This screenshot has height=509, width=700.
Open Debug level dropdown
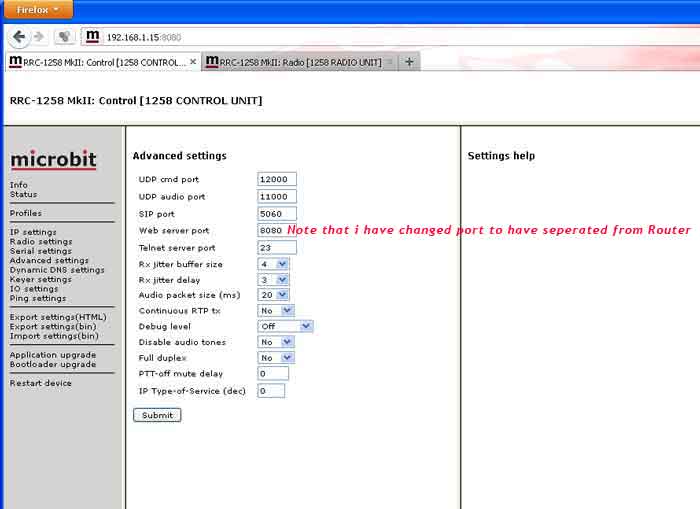(x=285, y=326)
